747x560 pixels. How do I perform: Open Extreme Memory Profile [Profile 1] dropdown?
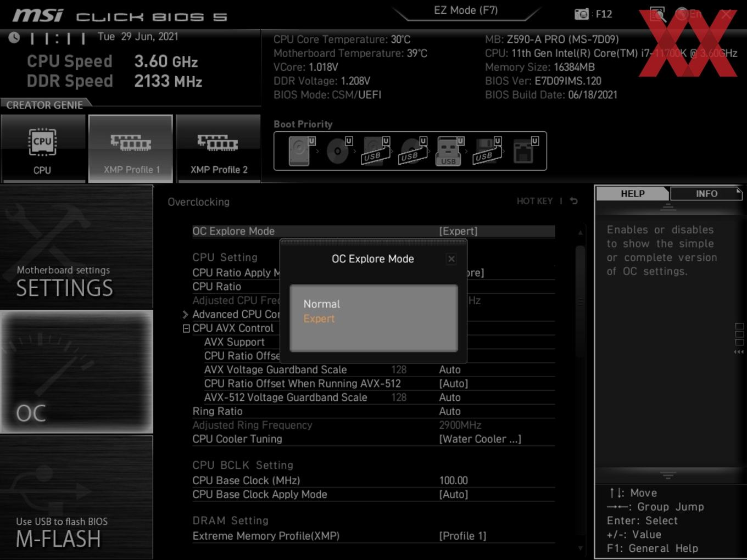pyautogui.click(x=462, y=536)
